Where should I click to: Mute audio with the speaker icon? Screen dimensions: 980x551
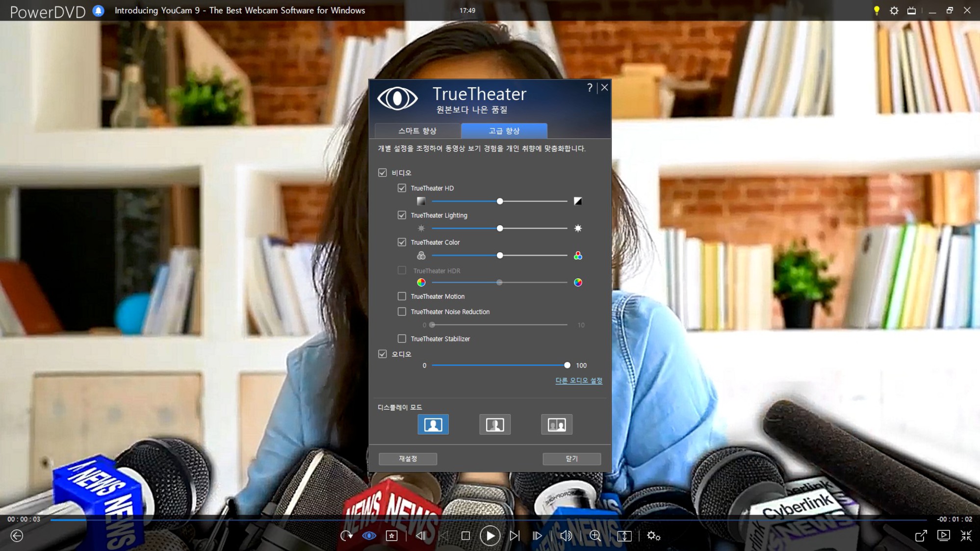pyautogui.click(x=566, y=536)
